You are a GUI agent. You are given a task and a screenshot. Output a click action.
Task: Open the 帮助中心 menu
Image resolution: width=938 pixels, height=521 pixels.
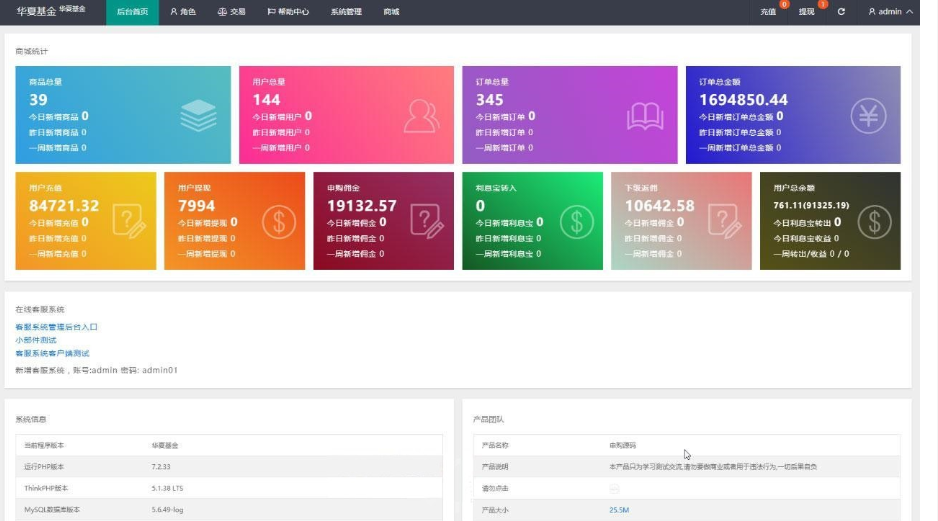tap(288, 12)
